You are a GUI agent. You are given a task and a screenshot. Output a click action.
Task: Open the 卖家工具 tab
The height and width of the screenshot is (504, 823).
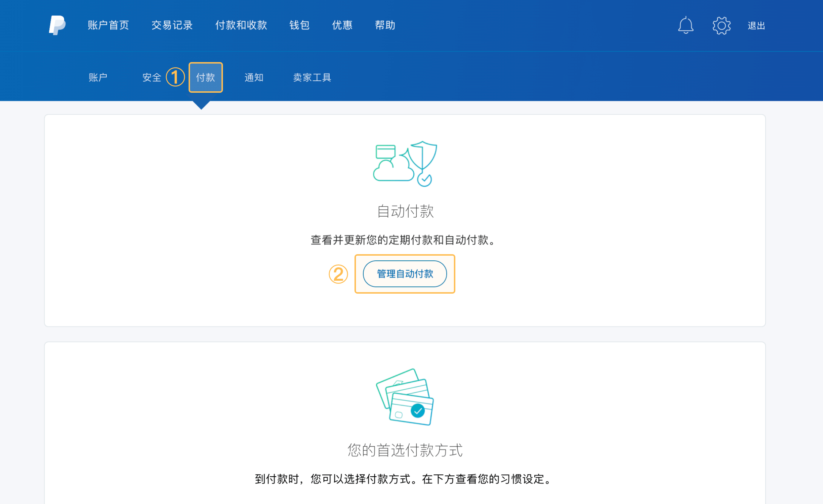pos(312,77)
